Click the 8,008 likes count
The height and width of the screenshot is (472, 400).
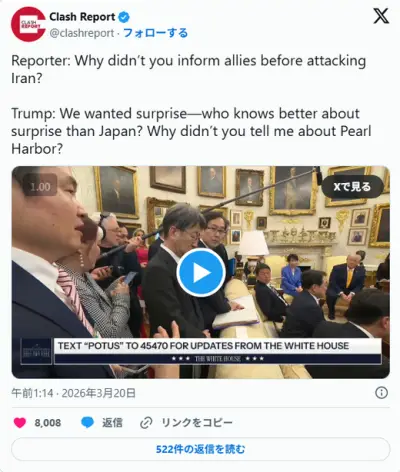48,423
